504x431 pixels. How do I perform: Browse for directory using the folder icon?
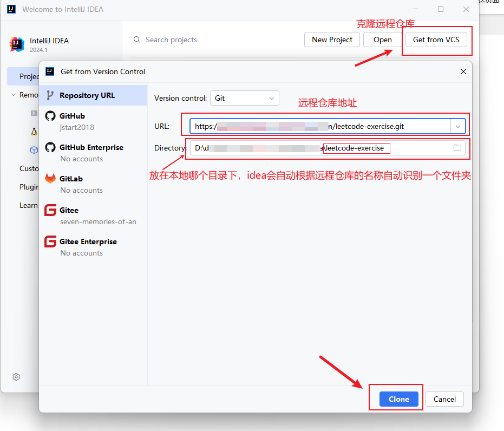[457, 148]
